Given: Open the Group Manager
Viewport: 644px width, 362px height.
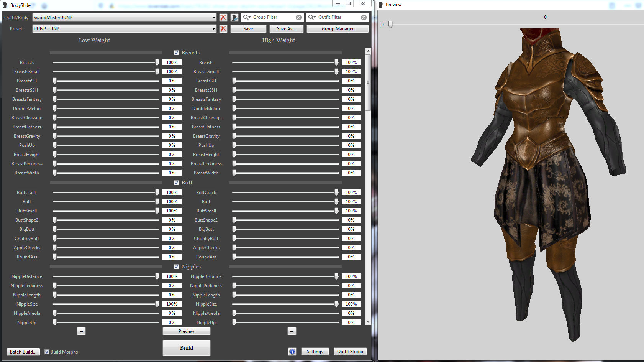Looking at the screenshot, I should (x=338, y=29).
